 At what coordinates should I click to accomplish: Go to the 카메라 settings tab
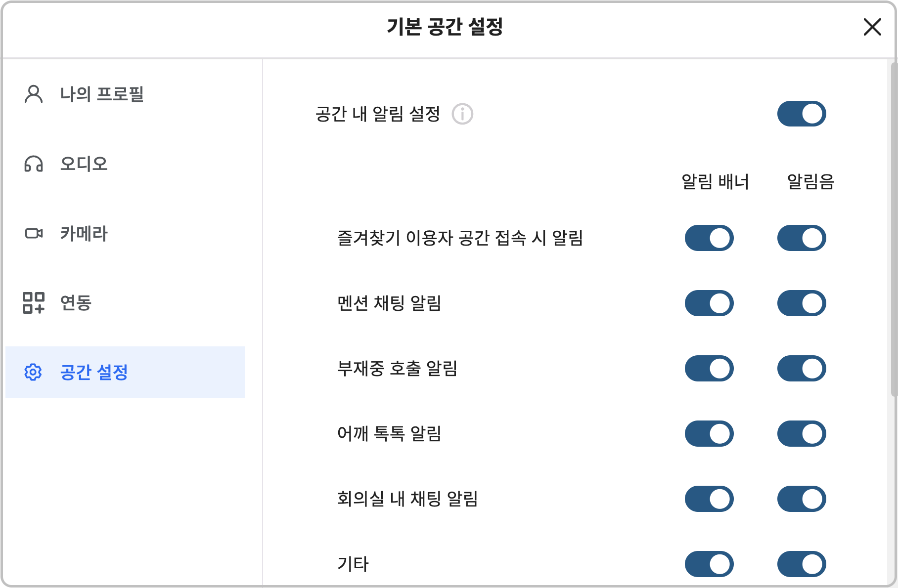[84, 233]
